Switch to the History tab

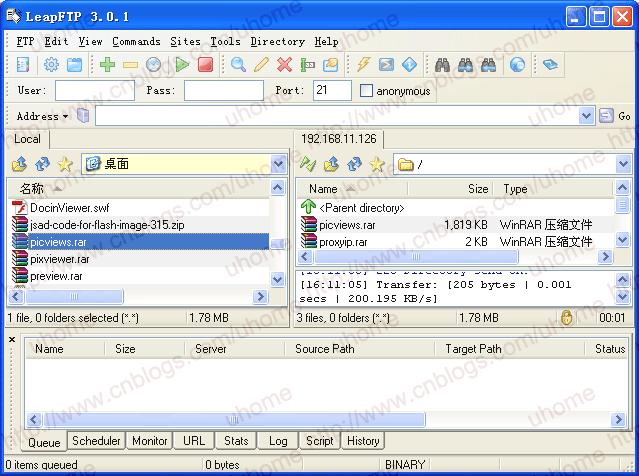tap(363, 441)
